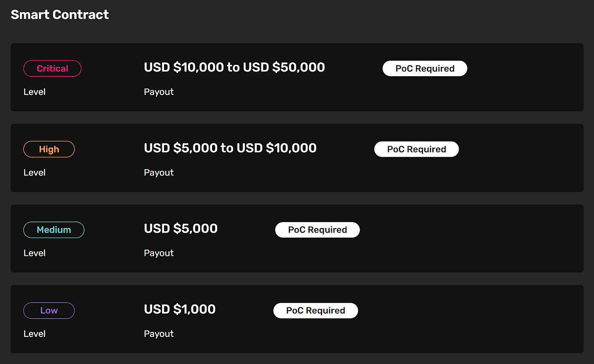Click PoC Required in Medium row
The width and height of the screenshot is (594, 364).
[317, 230]
